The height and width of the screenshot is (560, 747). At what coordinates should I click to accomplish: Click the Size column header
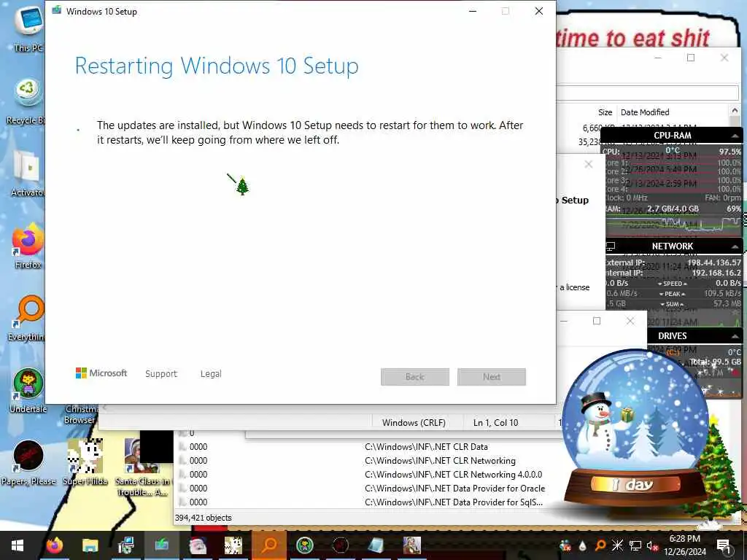[x=605, y=112]
